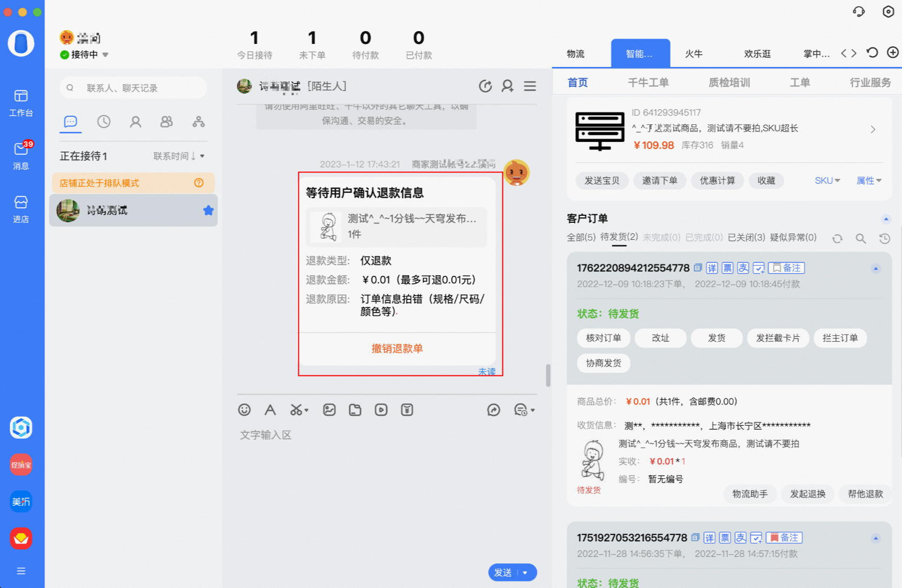902x588 pixels.
Task: Open customer service headset icon in the top bar
Action: pos(859,11)
